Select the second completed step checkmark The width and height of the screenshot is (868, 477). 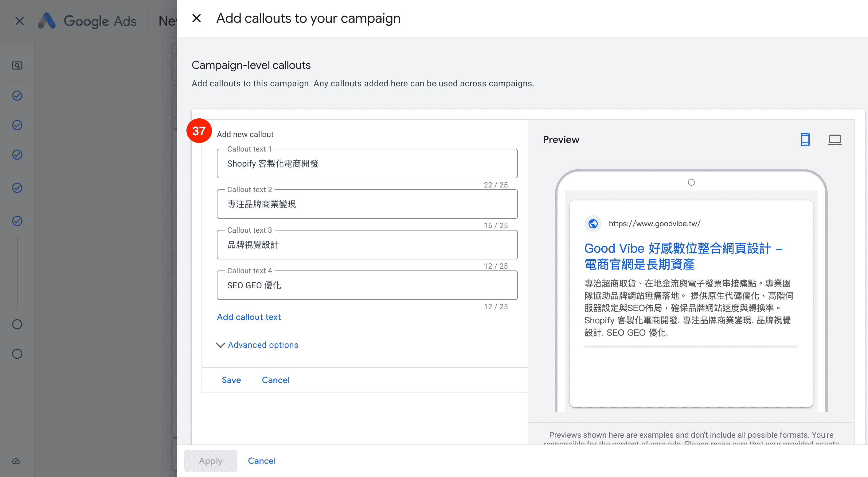(17, 125)
